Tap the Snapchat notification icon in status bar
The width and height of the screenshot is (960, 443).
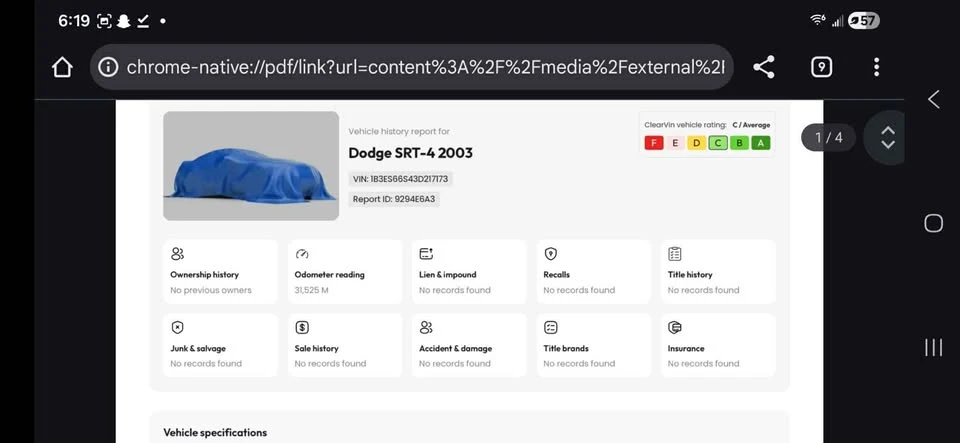(x=124, y=21)
